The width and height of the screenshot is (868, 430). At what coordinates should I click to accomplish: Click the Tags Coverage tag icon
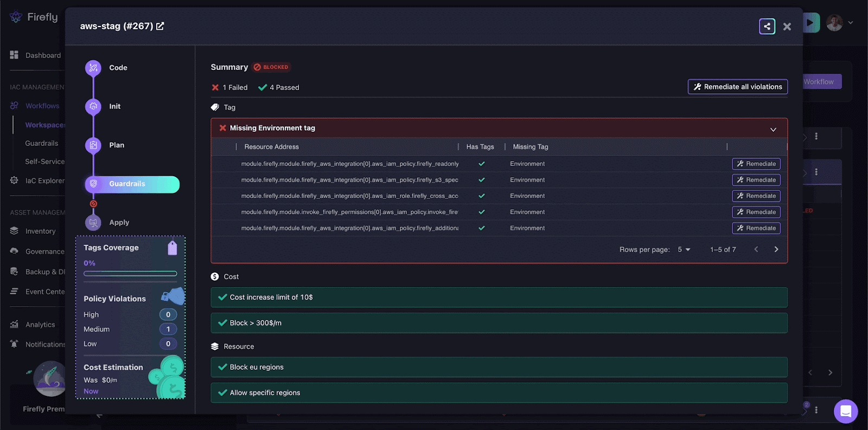[x=173, y=248]
